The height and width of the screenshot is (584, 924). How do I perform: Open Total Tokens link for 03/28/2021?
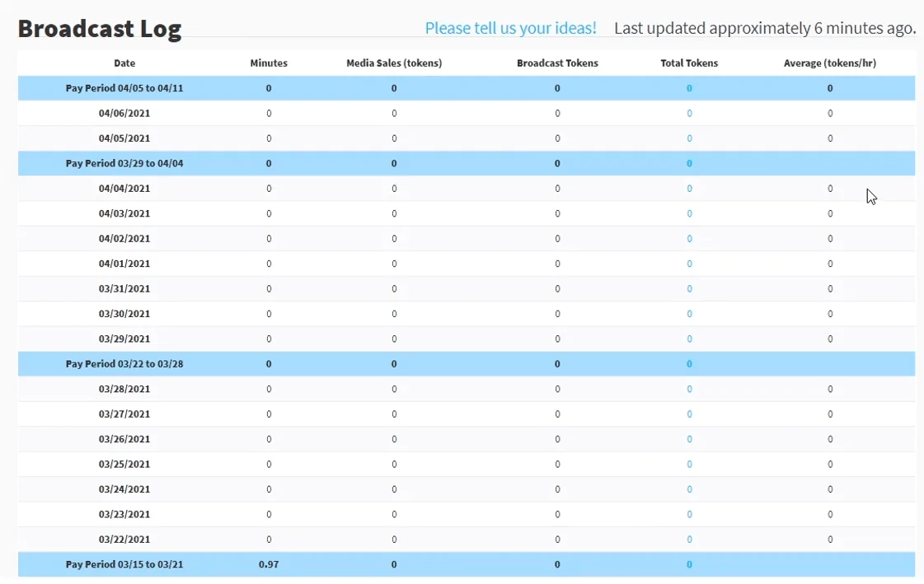click(x=689, y=389)
